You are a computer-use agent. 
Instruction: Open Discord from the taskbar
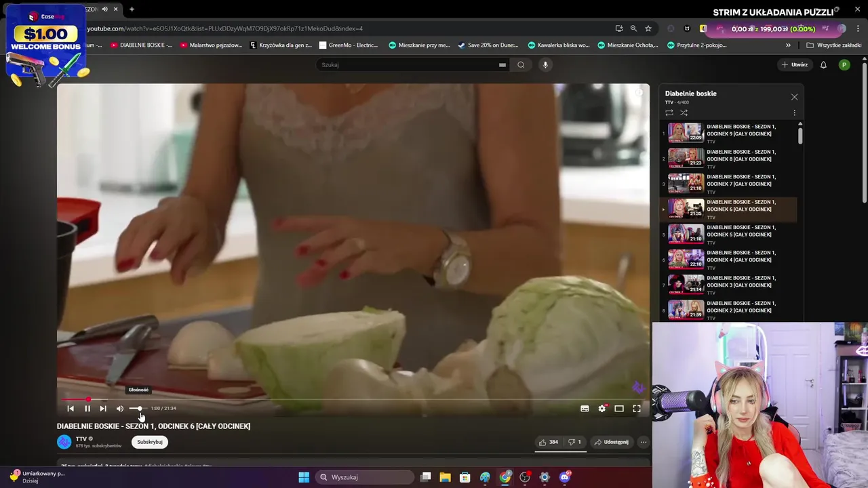click(x=564, y=477)
